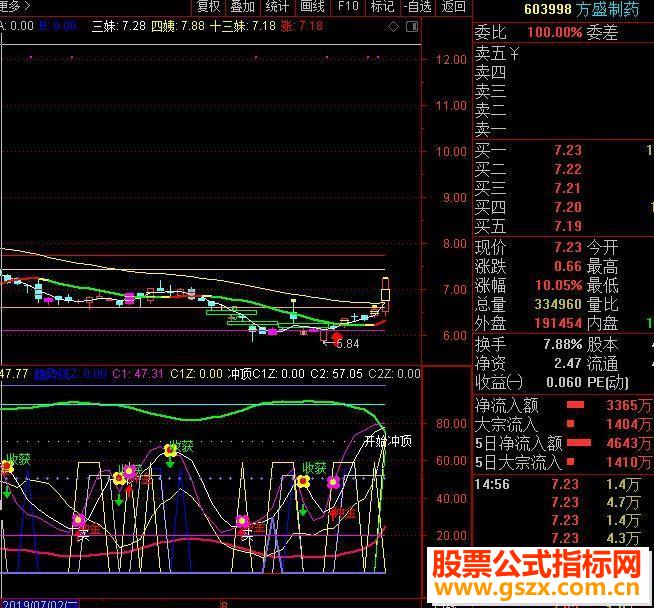Select the 画线 drawing tool button

click(312, 6)
